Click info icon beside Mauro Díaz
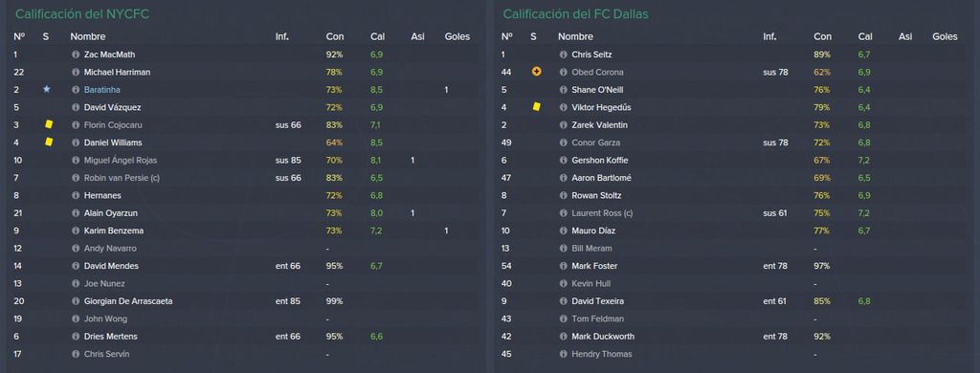 [563, 230]
